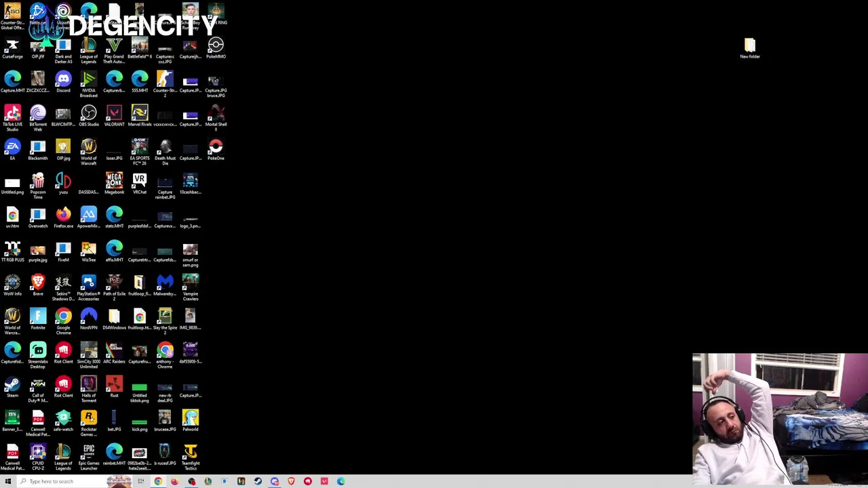Image resolution: width=868 pixels, height=488 pixels.
Task: Select the WoW Info icon
Action: coord(12,285)
